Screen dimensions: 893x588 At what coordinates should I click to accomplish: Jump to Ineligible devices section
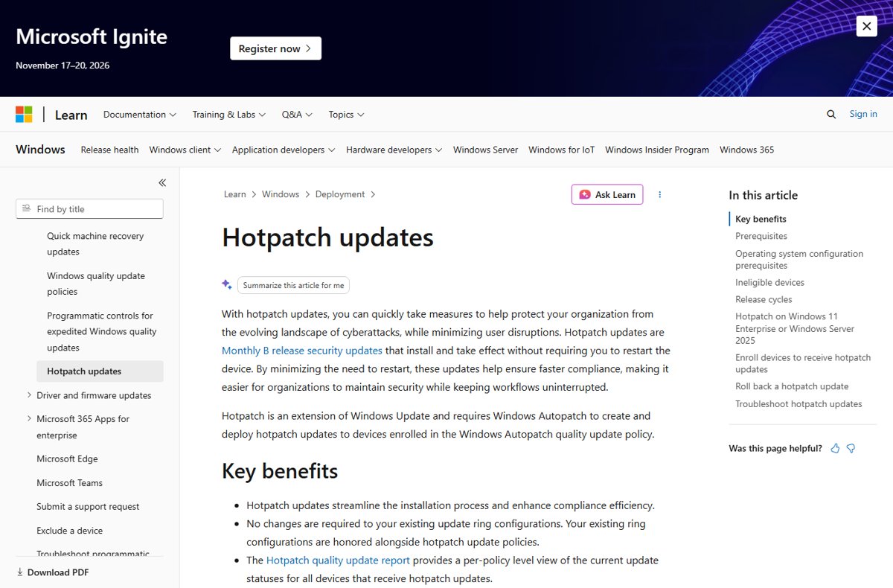click(769, 283)
